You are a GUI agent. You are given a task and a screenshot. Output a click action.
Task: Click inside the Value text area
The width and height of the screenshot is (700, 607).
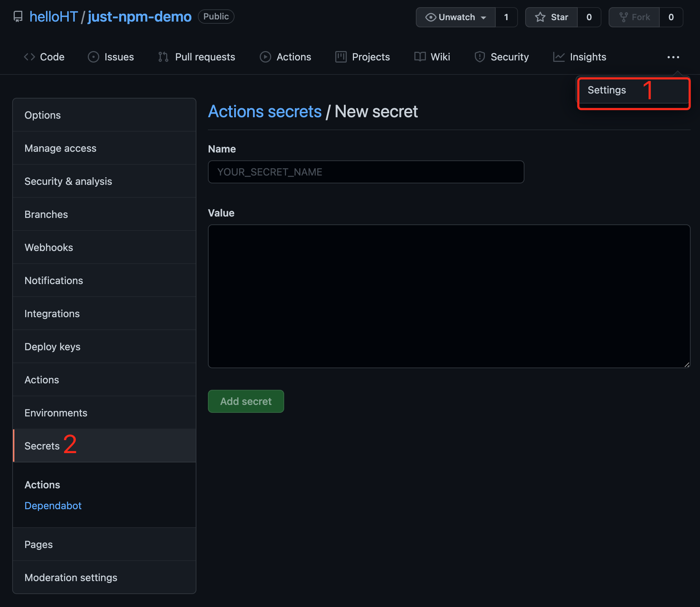(449, 296)
